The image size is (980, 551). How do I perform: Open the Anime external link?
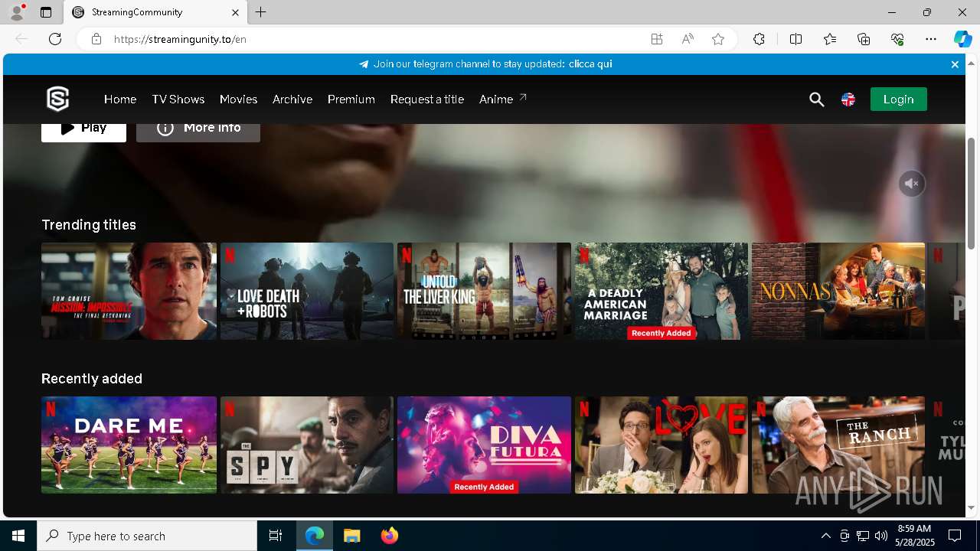pyautogui.click(x=503, y=99)
